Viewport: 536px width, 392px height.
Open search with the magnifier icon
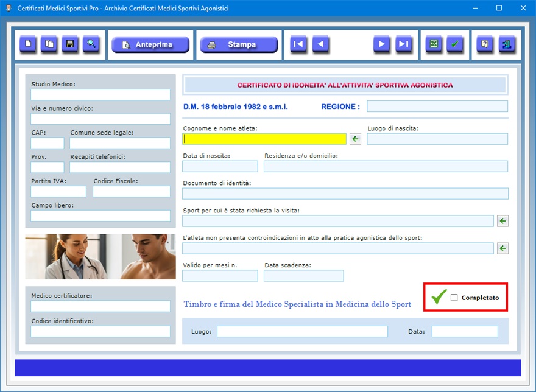coord(91,44)
